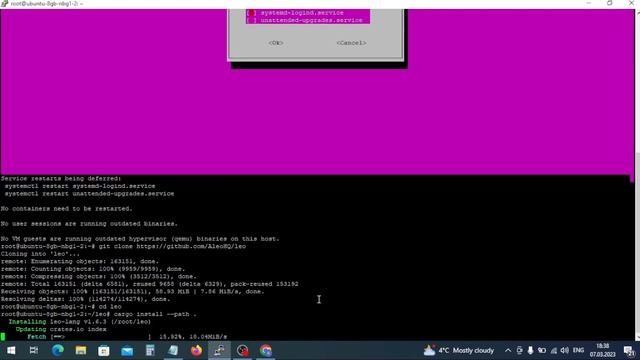Image resolution: width=640 pixels, height=360 pixels.
Task: Open the clock and calendar flyout
Action: pos(602,351)
